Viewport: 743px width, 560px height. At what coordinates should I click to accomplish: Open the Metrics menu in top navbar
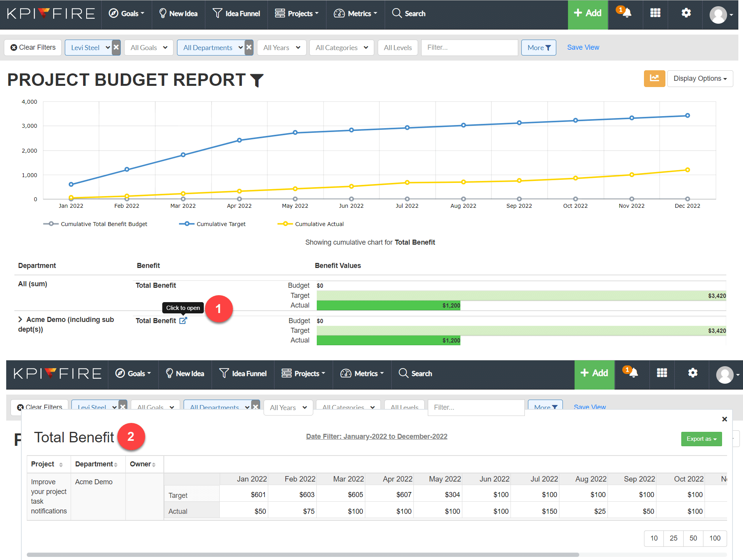(355, 14)
